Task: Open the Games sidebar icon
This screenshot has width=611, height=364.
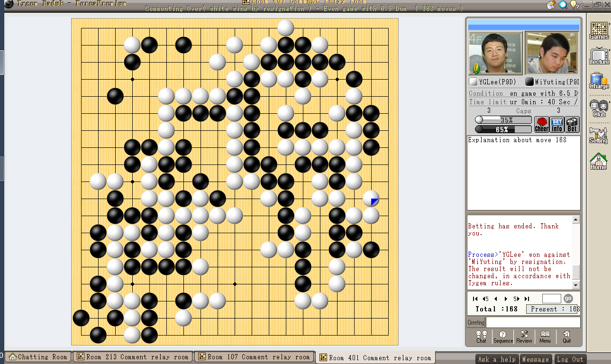Action: [599, 30]
